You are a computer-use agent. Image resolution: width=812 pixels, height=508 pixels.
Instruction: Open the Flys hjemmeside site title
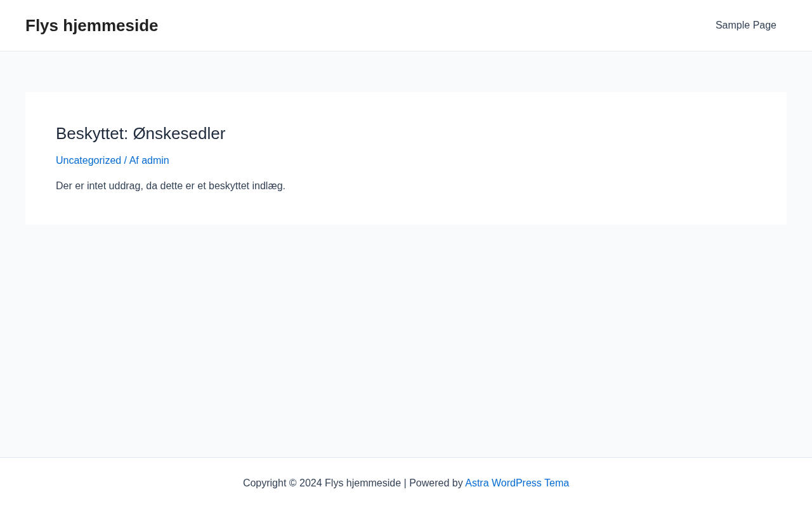[91, 25]
